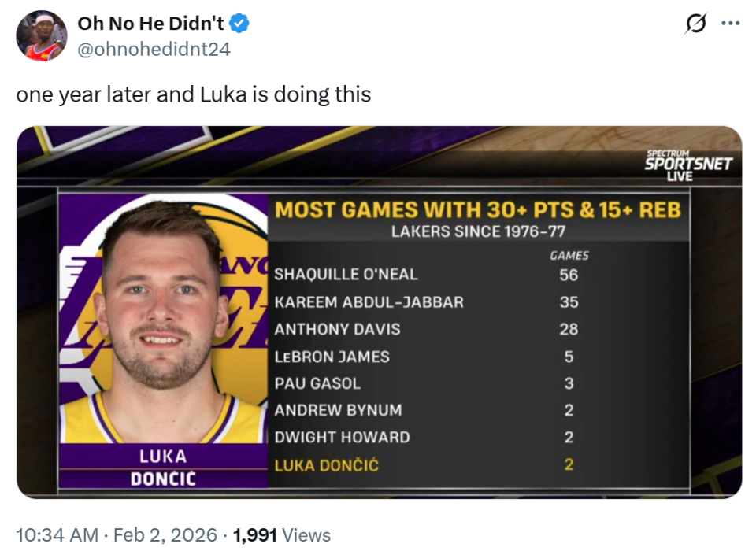
Task: Click the Oh No He Didn't profile avatar
Action: (x=42, y=36)
